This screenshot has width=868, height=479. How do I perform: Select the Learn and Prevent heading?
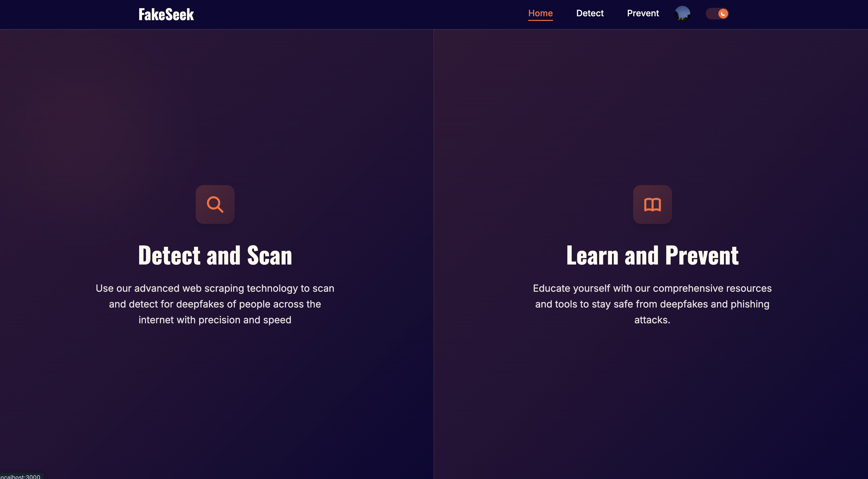(x=652, y=255)
